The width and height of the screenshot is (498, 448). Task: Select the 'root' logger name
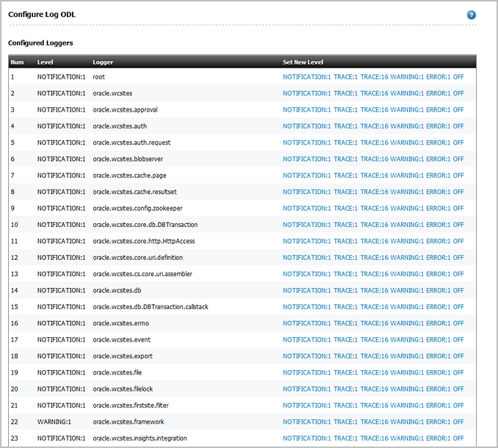pyautogui.click(x=98, y=77)
